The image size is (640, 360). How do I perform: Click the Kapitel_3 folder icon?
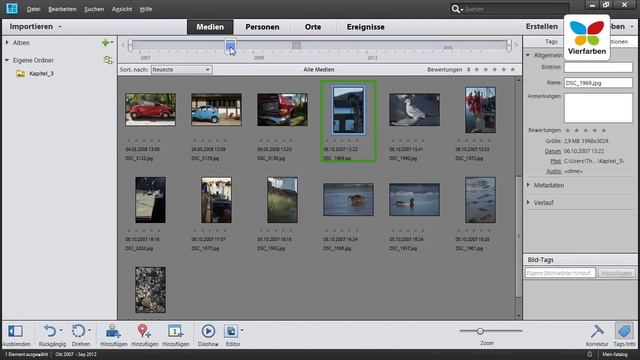click(20, 74)
